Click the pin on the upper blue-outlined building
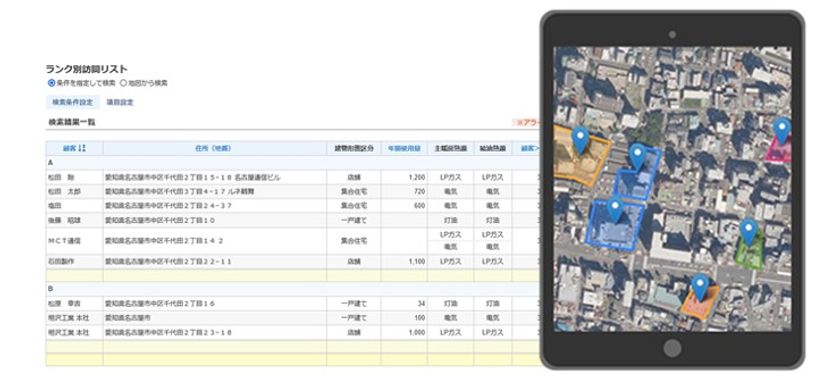Image resolution: width=840 pixels, height=377 pixels. pos(637,155)
